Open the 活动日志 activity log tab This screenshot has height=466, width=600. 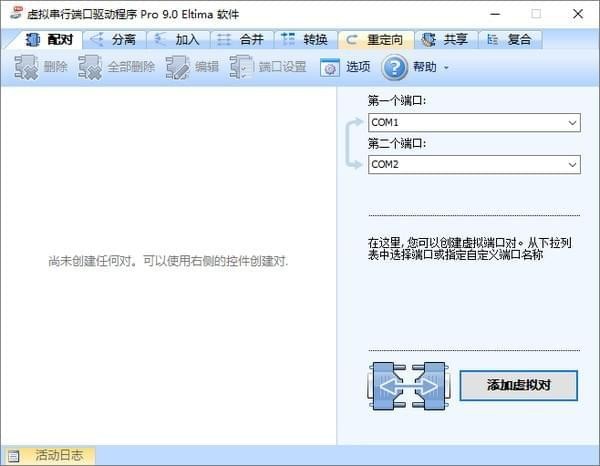click(x=48, y=455)
